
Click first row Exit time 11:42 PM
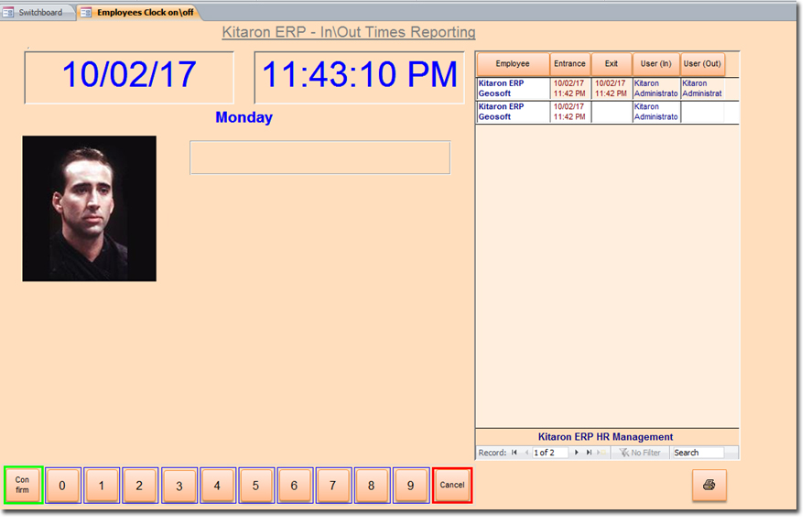pyautogui.click(x=612, y=89)
